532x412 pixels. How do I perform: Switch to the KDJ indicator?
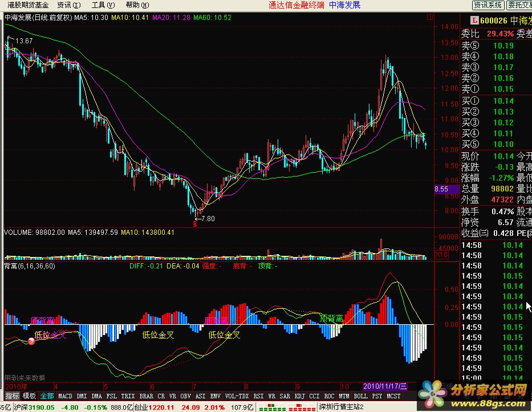299,396
